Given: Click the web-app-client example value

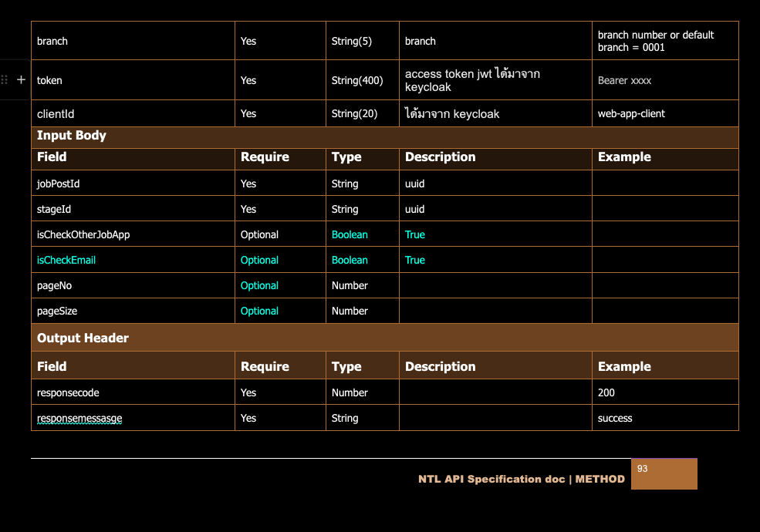Looking at the screenshot, I should click(x=631, y=113).
